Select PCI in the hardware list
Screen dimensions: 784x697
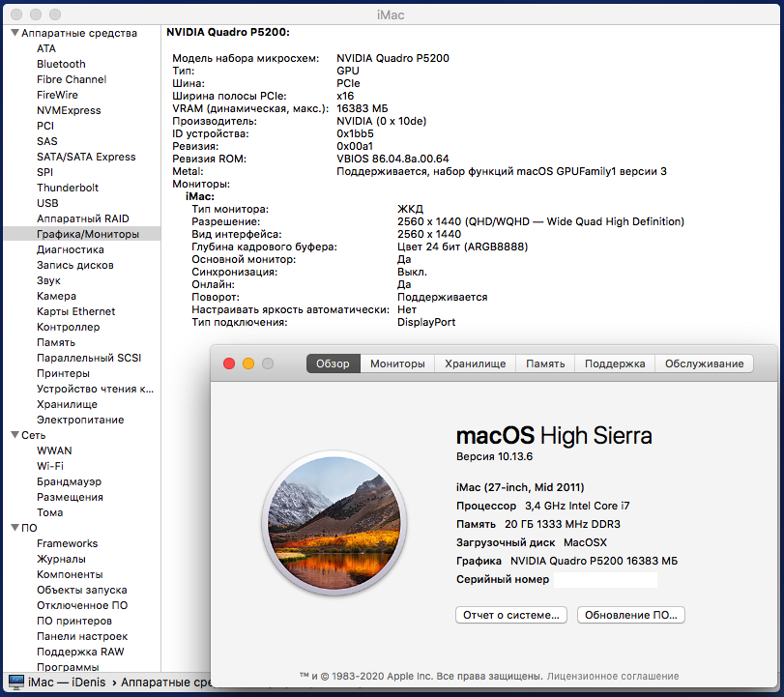(45, 126)
